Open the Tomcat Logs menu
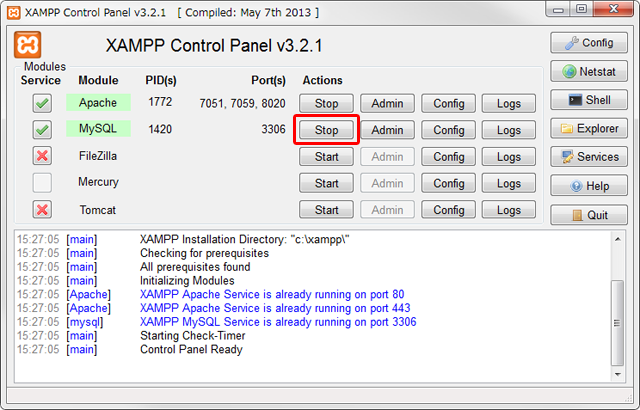Image resolution: width=640 pixels, height=410 pixels. click(x=509, y=210)
